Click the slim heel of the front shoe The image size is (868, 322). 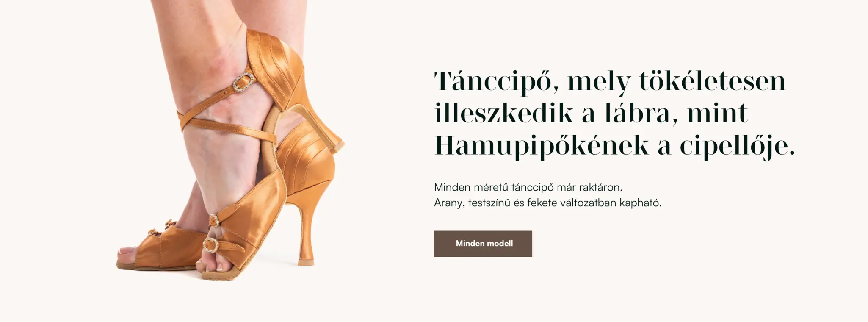(x=306, y=229)
